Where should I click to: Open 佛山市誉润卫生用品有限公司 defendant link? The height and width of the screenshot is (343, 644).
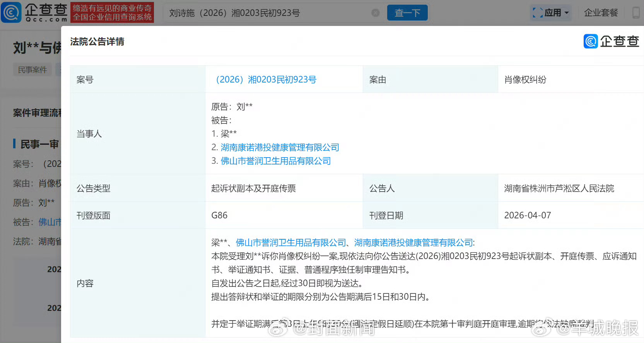[275, 161]
